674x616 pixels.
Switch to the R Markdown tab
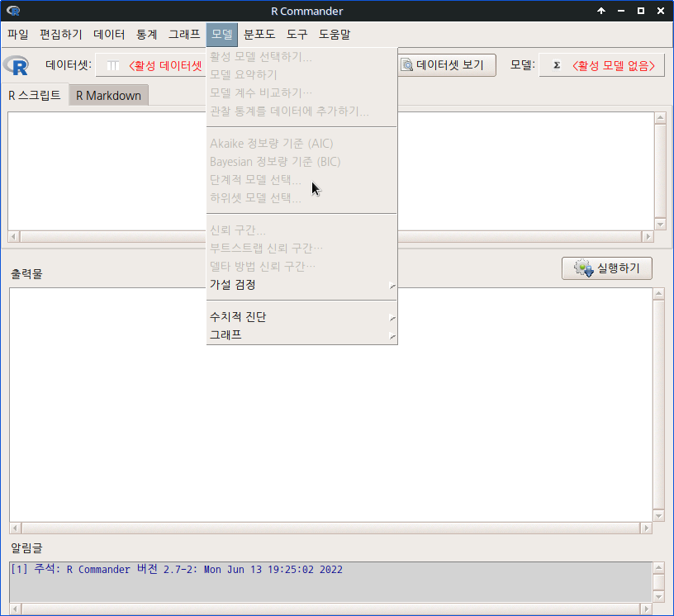109,96
